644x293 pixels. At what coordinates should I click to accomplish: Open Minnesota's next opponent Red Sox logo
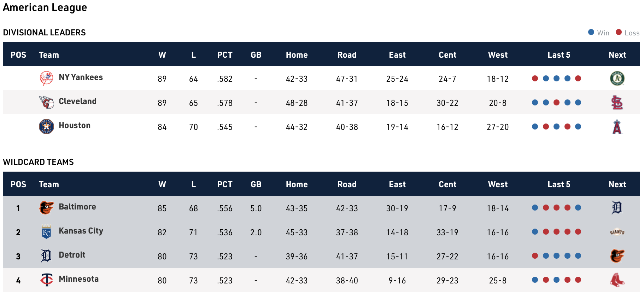[617, 280]
